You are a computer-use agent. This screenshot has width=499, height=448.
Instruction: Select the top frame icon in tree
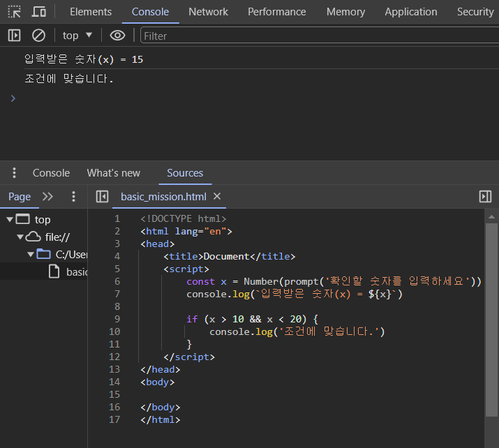tap(23, 219)
